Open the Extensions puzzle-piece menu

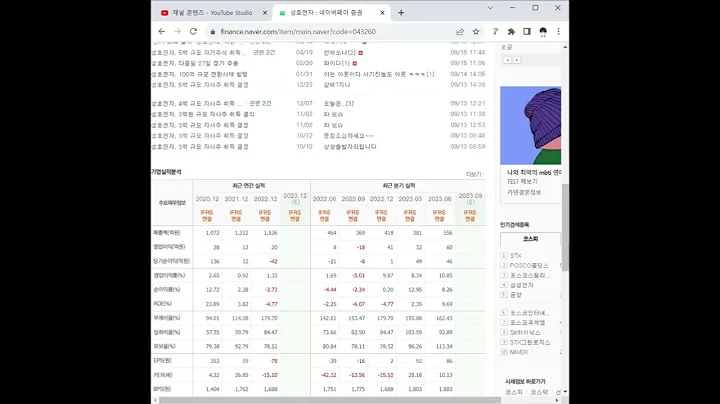tap(511, 32)
